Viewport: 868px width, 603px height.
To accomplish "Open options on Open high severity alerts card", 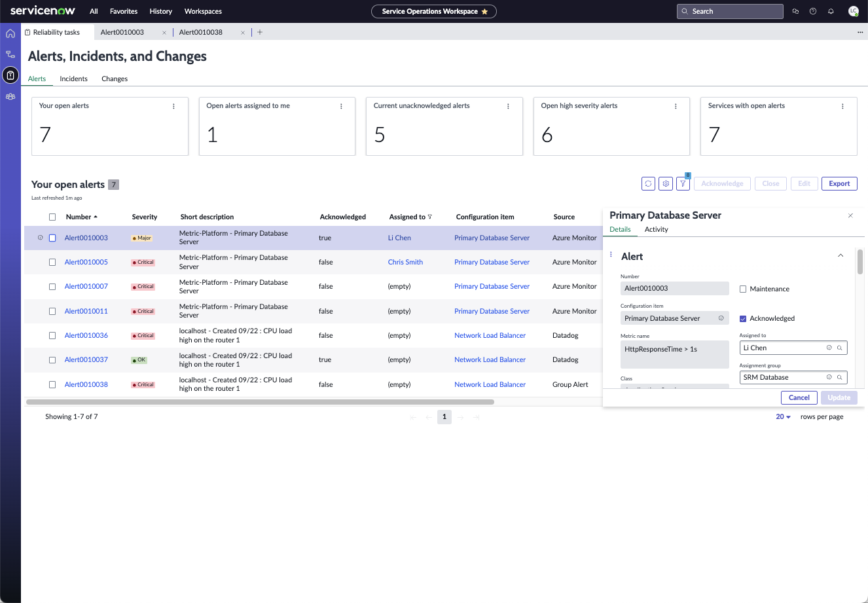I will coord(676,106).
